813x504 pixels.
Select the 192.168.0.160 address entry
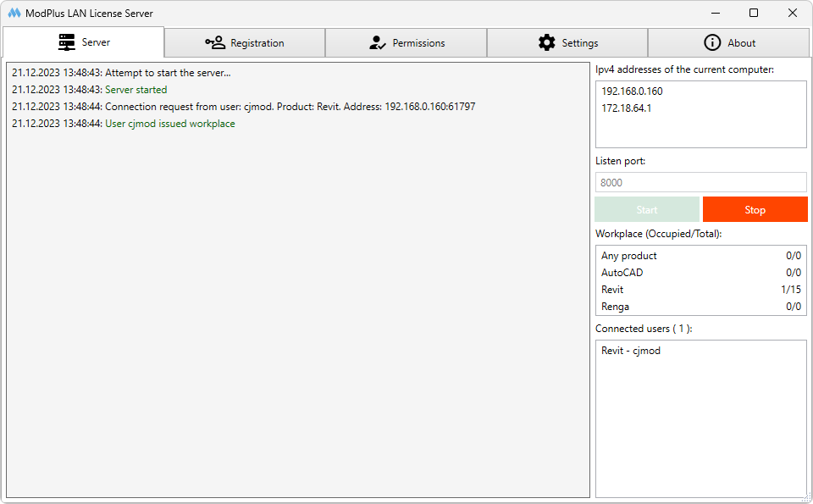[632, 91]
